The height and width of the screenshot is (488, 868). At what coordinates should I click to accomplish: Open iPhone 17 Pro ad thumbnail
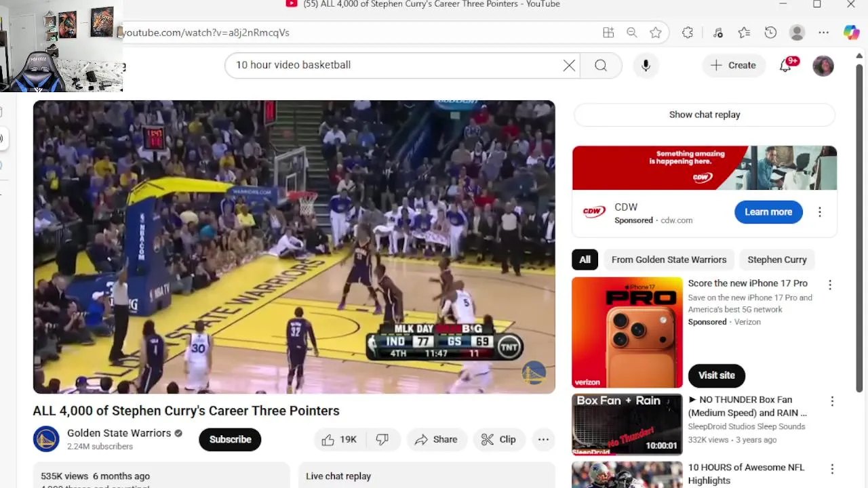[x=627, y=332]
